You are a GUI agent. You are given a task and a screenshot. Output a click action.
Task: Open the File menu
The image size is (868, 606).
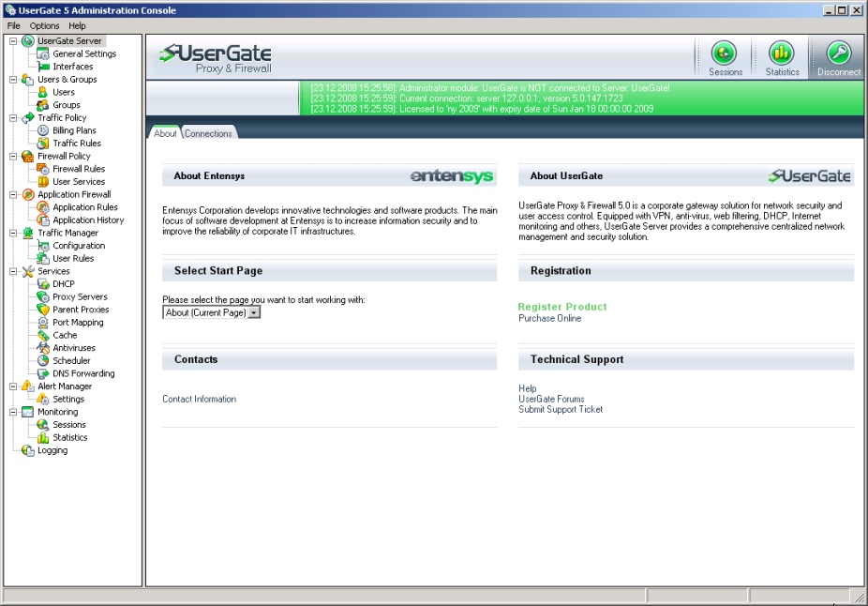coord(13,25)
